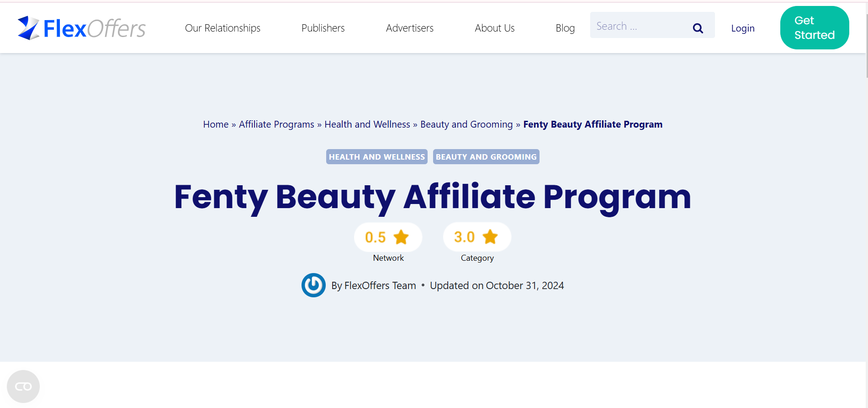
Task: Click the Category label under rating
Action: [x=477, y=258]
